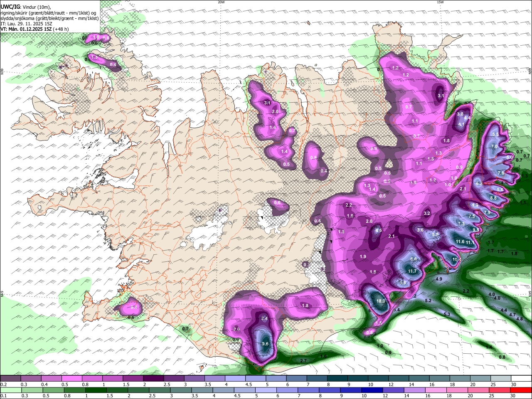This screenshot has width=532, height=399.
Task: Pick the darkest green rain swatch for 1–1.5
Action: pyautogui.click(x=96, y=390)
